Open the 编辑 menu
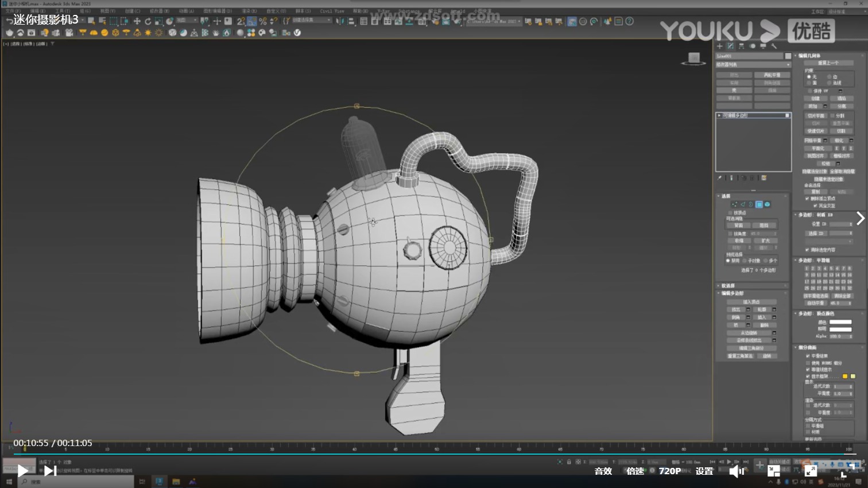Image resolution: width=868 pixels, height=488 pixels. coord(38,11)
